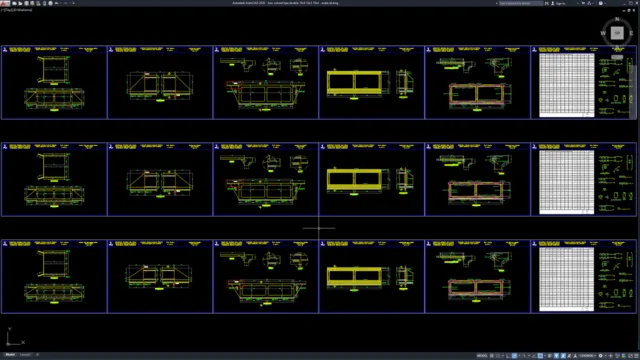Click the Autodesk triangle connect icon

click(x=589, y=3)
